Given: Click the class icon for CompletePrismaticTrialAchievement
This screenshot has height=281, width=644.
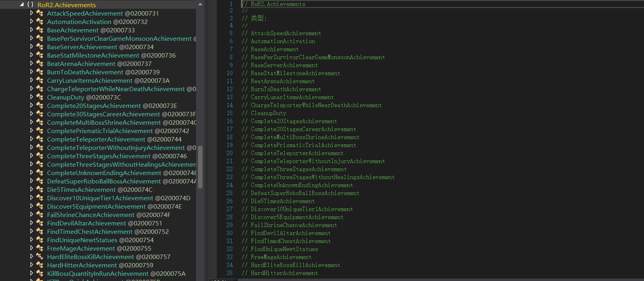Looking at the screenshot, I should click(40, 131).
